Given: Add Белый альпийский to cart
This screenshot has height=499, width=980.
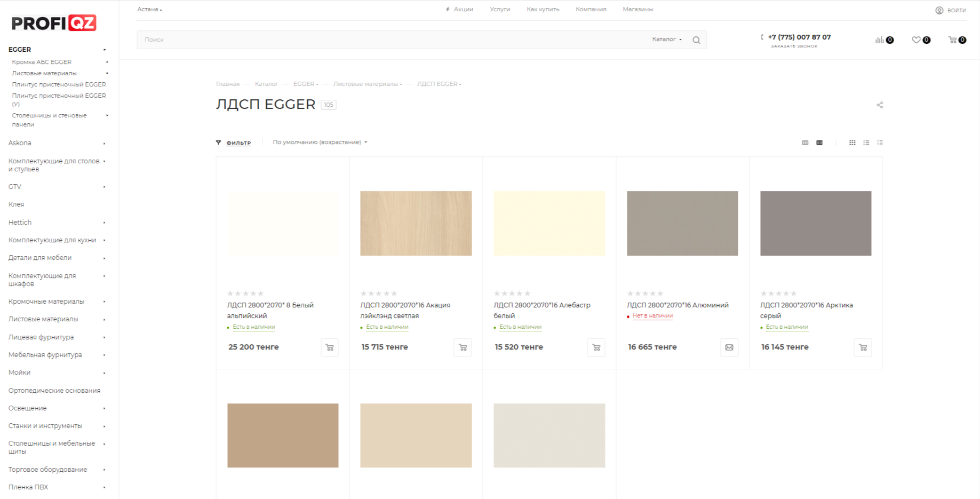Looking at the screenshot, I should (330, 347).
